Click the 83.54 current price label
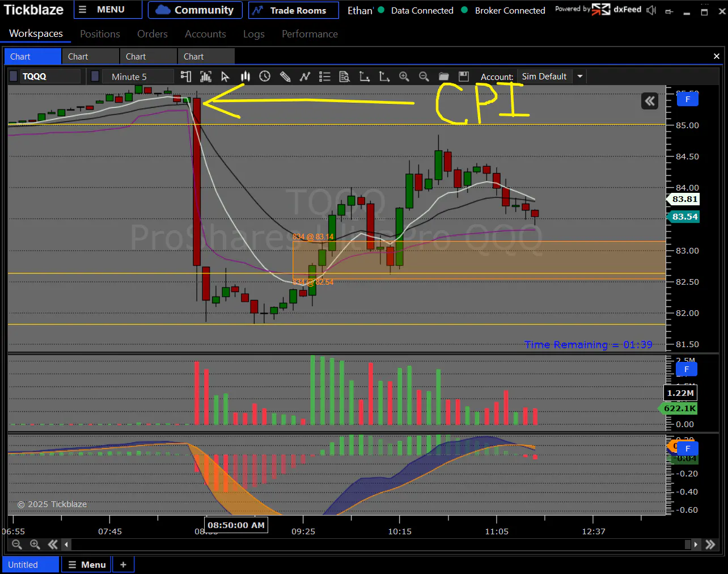 click(x=684, y=217)
